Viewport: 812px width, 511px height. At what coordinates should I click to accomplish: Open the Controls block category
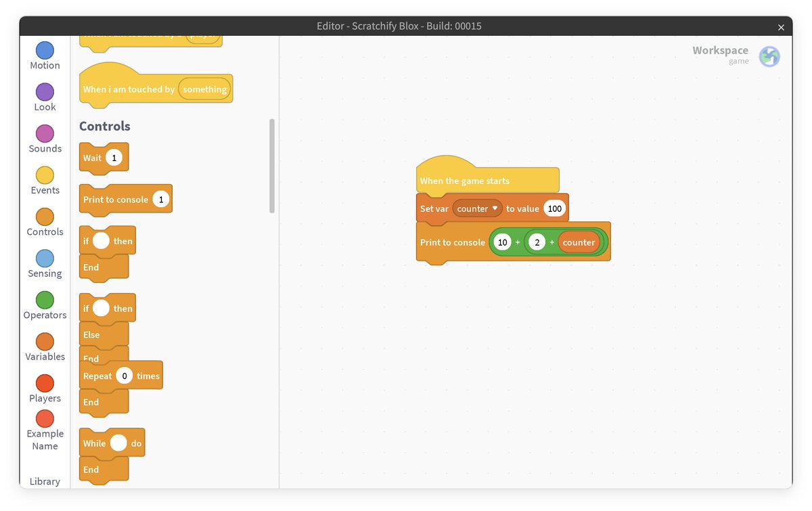tap(45, 223)
